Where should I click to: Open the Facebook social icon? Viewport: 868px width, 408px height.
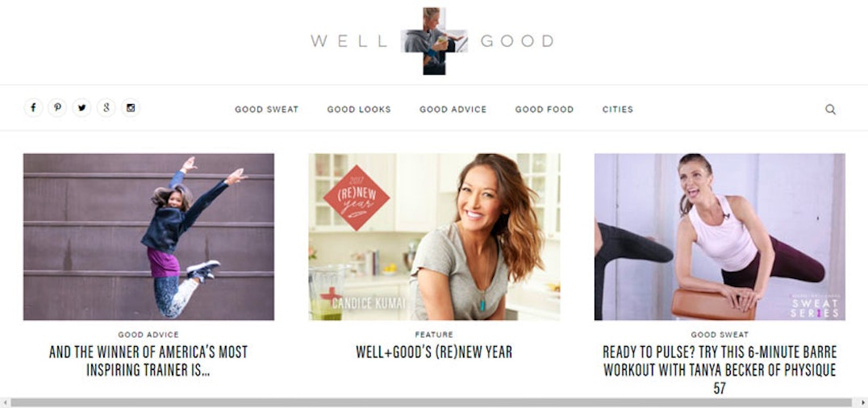[x=33, y=108]
